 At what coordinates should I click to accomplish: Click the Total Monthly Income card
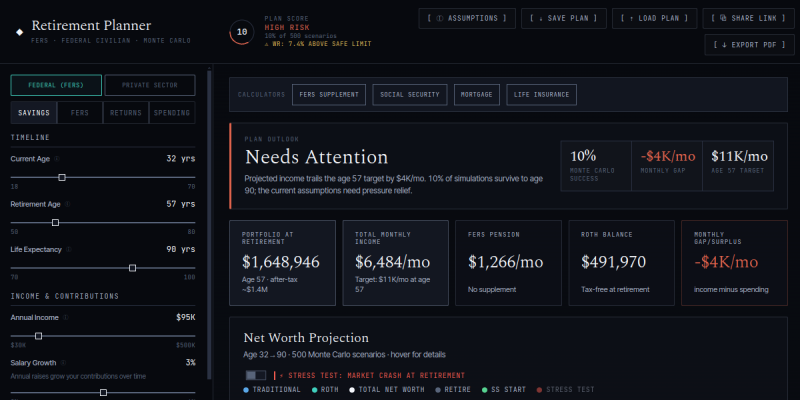[395, 263]
